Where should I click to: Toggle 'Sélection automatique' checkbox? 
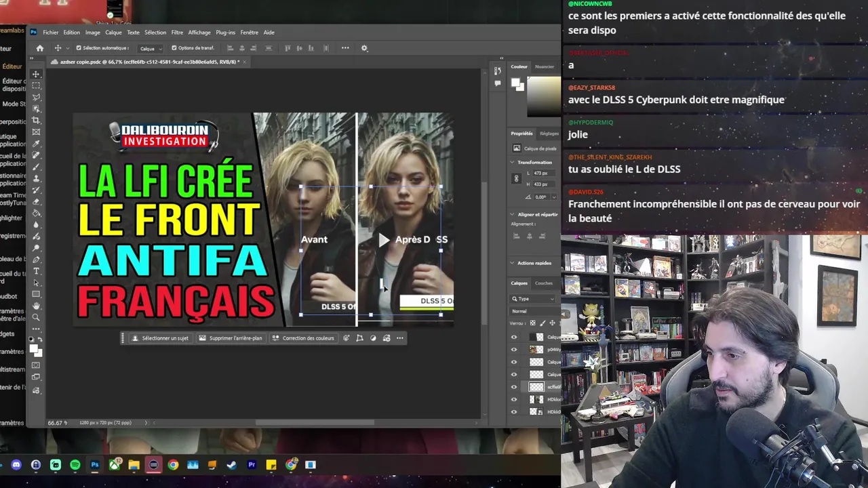[79, 48]
